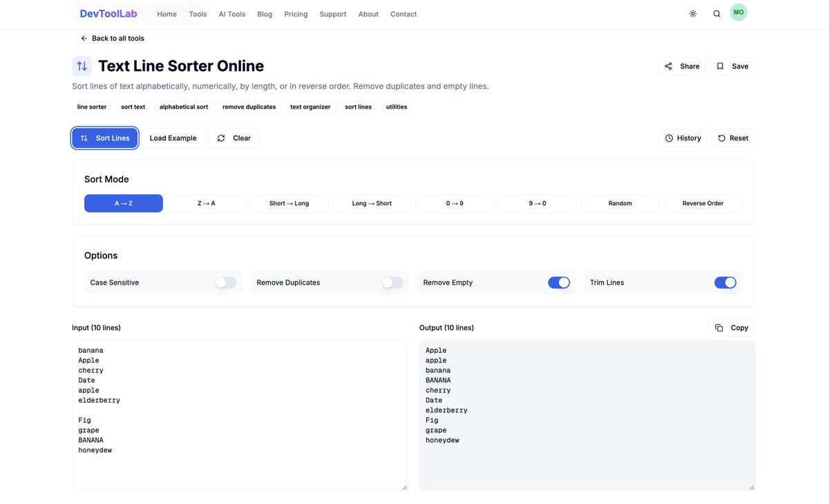
Task: Click the back arrow icon
Action: (84, 39)
